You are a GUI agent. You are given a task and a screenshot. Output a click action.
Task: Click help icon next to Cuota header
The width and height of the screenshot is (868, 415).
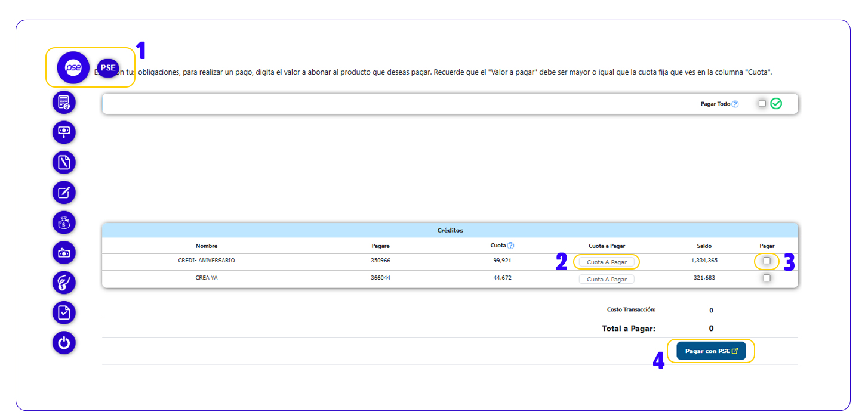[510, 246]
